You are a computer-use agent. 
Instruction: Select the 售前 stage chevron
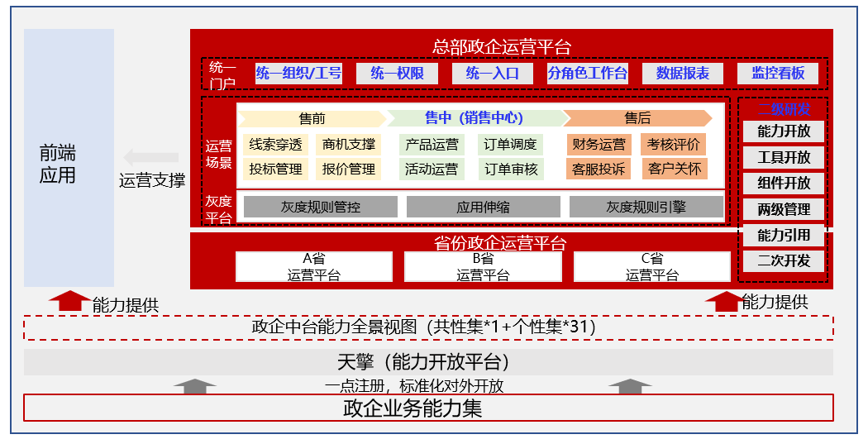pyautogui.click(x=311, y=118)
